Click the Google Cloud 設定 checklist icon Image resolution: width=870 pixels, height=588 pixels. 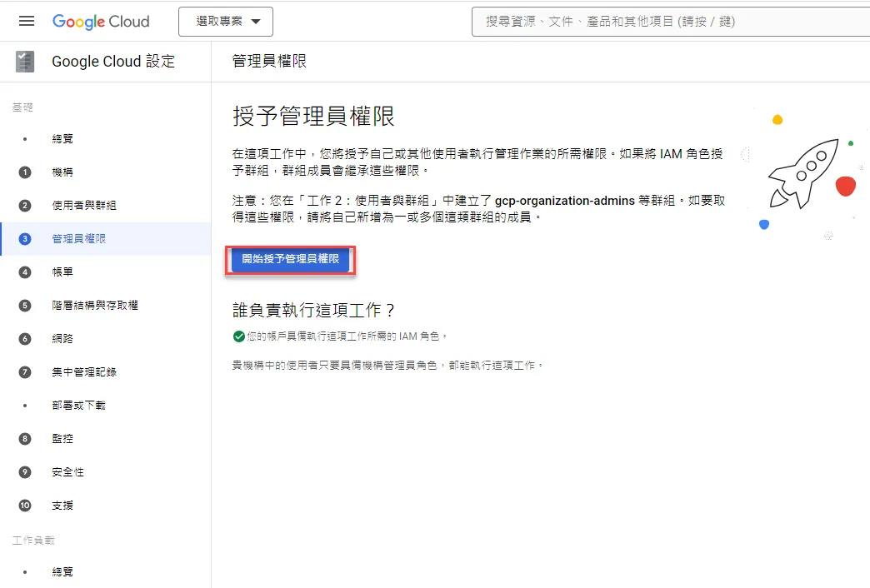(25, 61)
